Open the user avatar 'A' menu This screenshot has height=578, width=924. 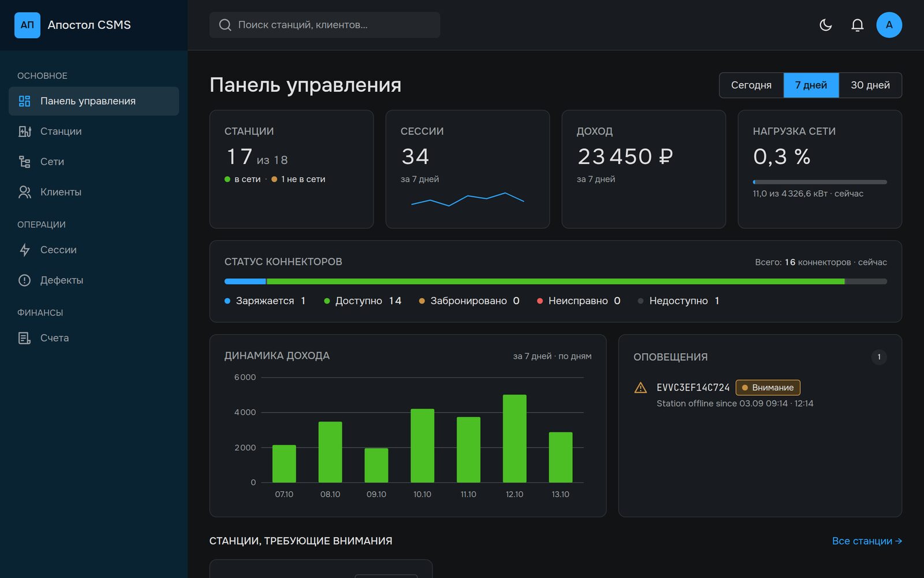click(889, 25)
